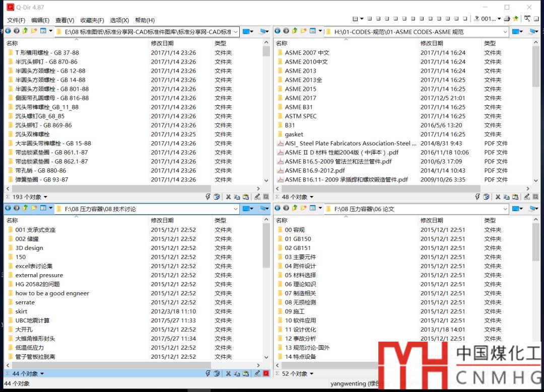Open the view mode dropdown in the E:\08 标准图纸 pane
This screenshot has height=392, width=544.
tap(50, 31)
